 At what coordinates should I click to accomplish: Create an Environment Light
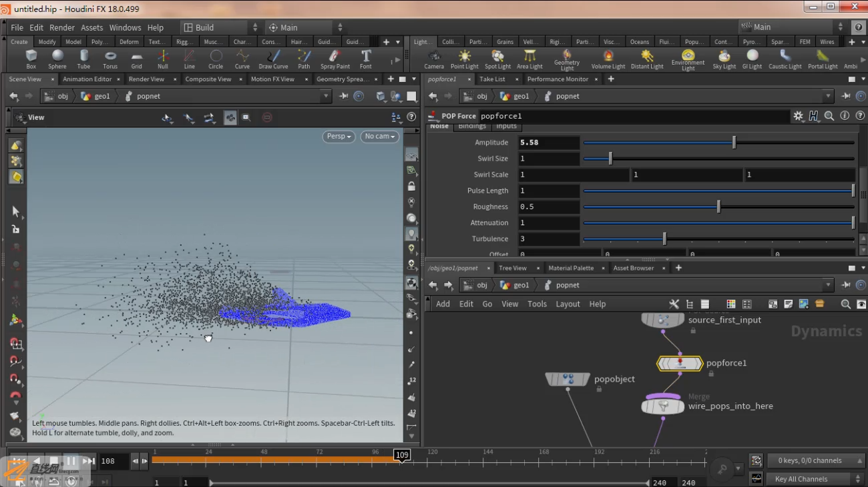coord(688,60)
